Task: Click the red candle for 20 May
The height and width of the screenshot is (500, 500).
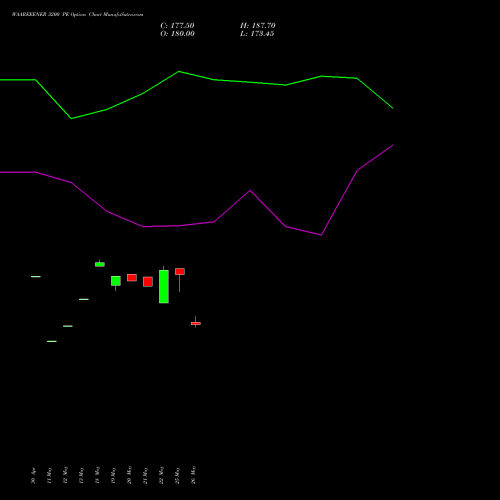Action: [132, 278]
